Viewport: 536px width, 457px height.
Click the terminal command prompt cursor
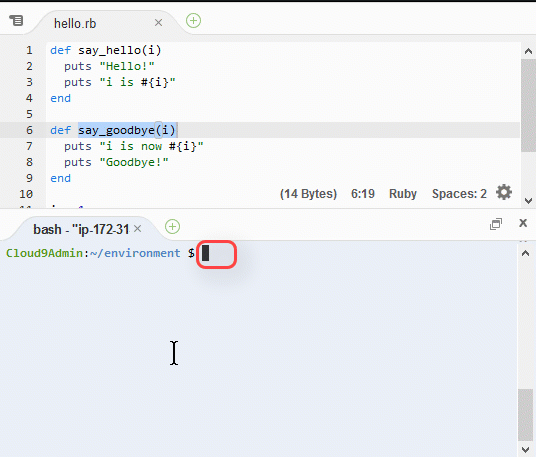(x=205, y=253)
